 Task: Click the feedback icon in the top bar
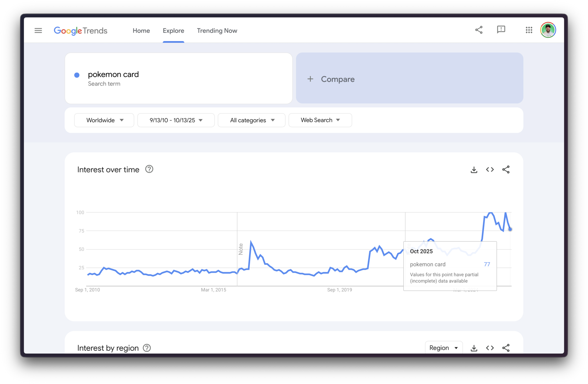[x=501, y=30]
